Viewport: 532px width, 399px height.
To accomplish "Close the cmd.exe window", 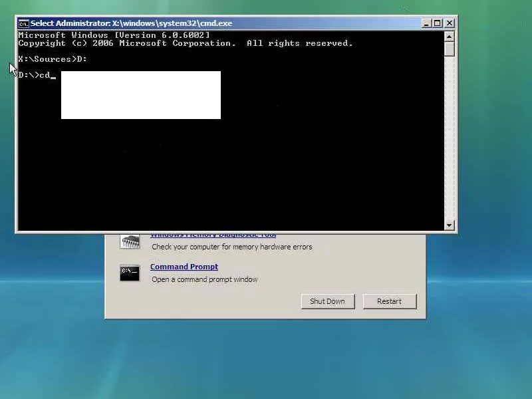I will pyautogui.click(x=450, y=23).
